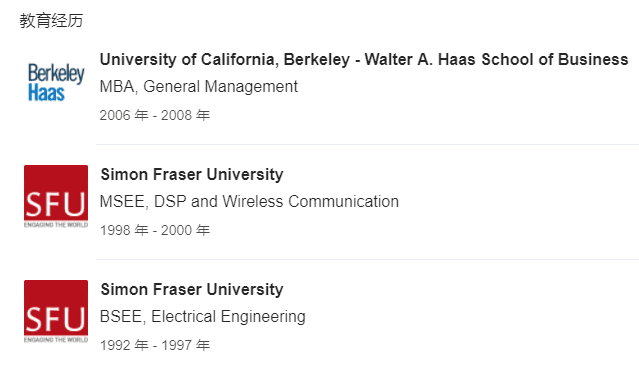Open Simon Fraser University above MSEE degree

pyautogui.click(x=192, y=174)
